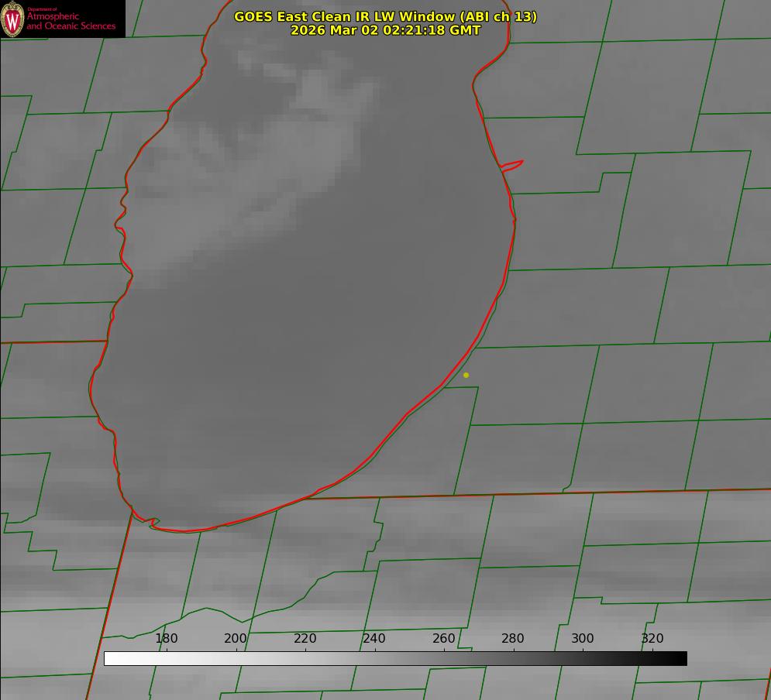771x700 pixels.
Task: Select the 240 value on the temperature scale
Action: coord(374,638)
